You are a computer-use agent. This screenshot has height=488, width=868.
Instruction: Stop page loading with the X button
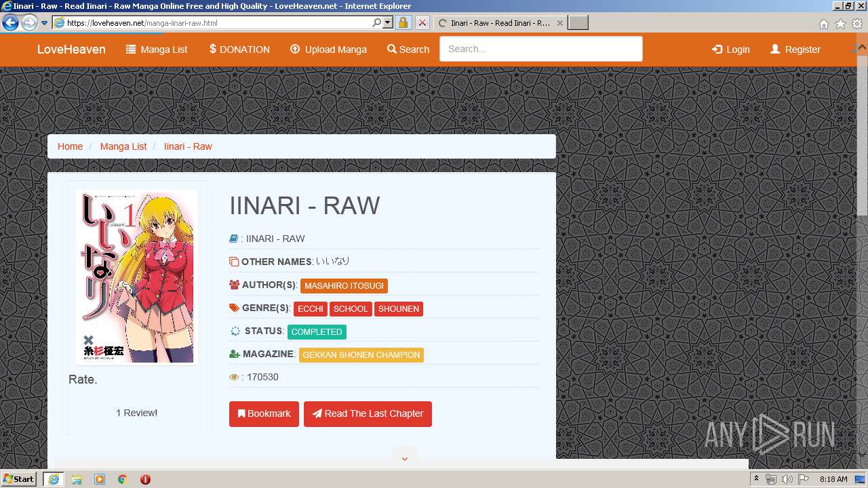coord(422,22)
